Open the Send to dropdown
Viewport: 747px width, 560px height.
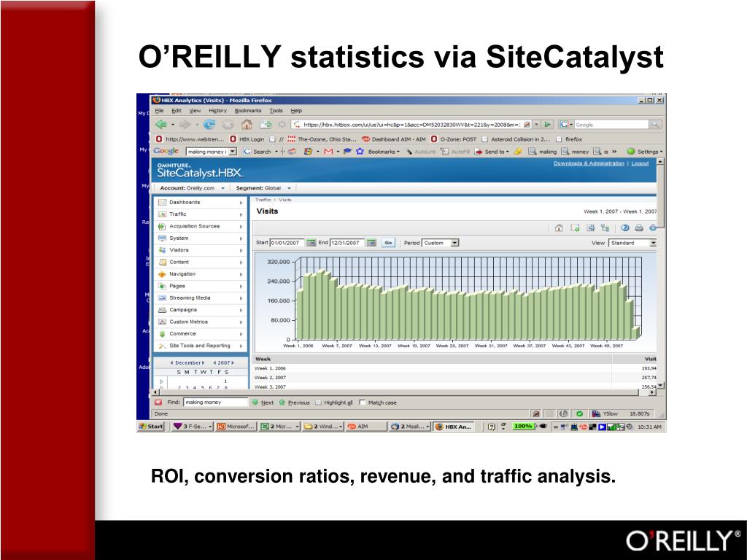tap(492, 152)
